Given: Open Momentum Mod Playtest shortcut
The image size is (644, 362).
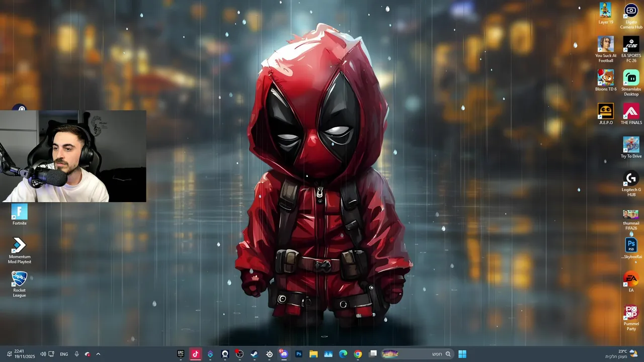Looking at the screenshot, I should coord(20,251).
